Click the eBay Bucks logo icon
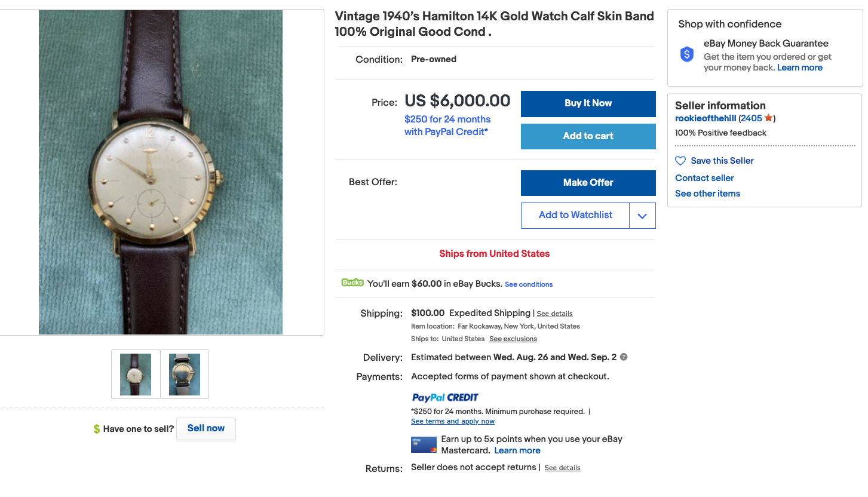This screenshot has width=868, height=497. pos(352,283)
